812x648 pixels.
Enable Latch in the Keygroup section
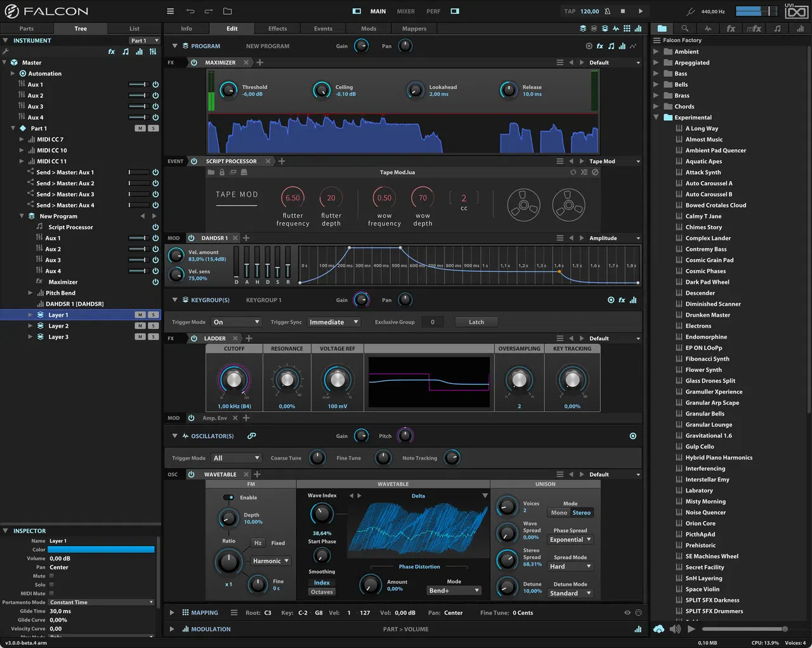[x=476, y=322]
